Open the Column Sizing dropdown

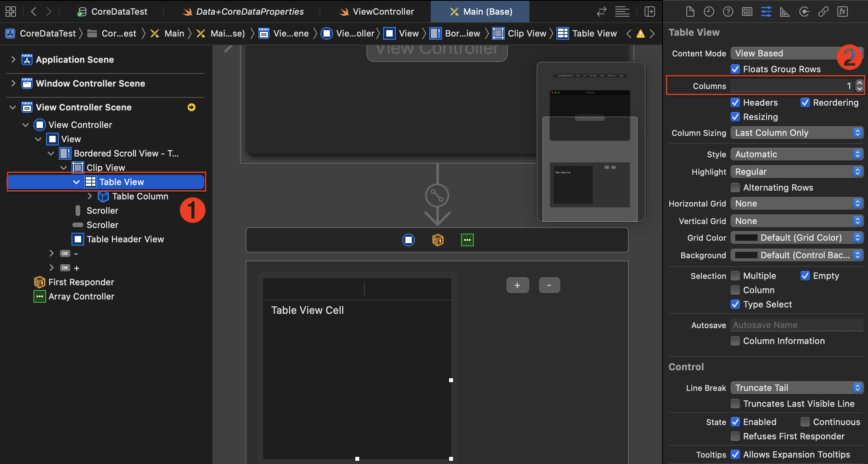coord(797,133)
